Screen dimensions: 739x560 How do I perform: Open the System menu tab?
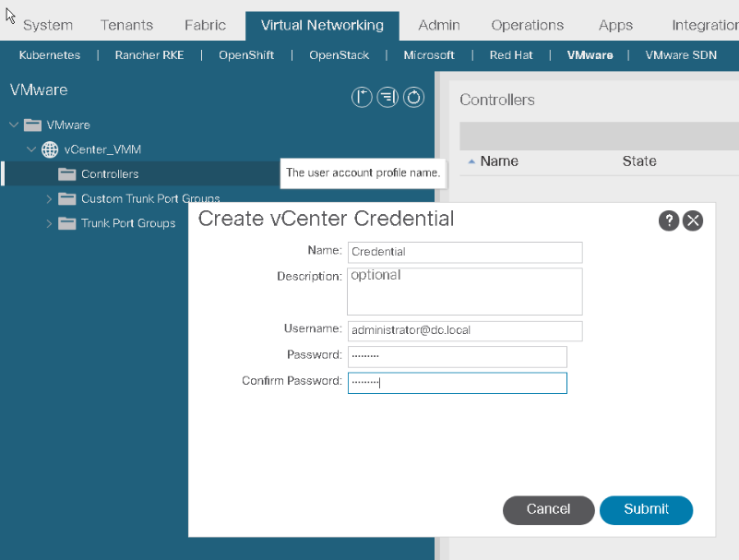48,25
